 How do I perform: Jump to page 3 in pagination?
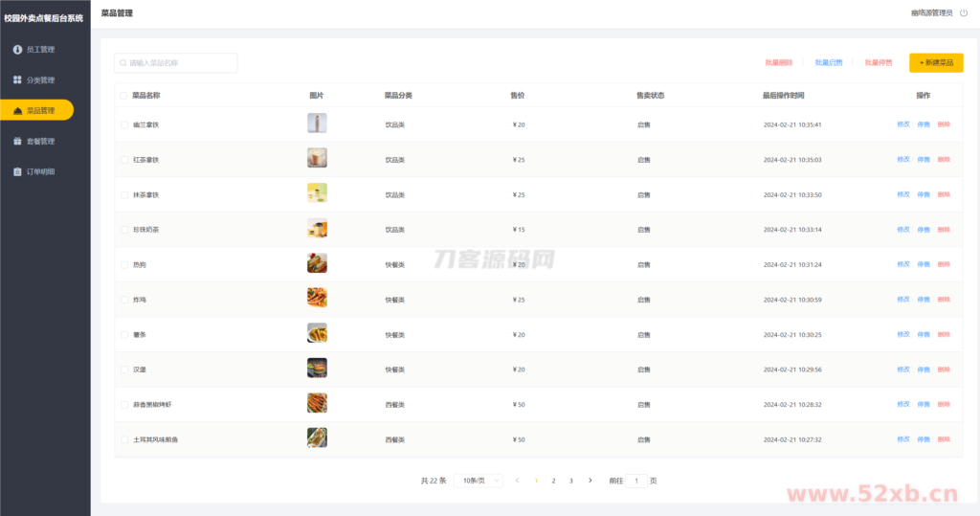(571, 481)
